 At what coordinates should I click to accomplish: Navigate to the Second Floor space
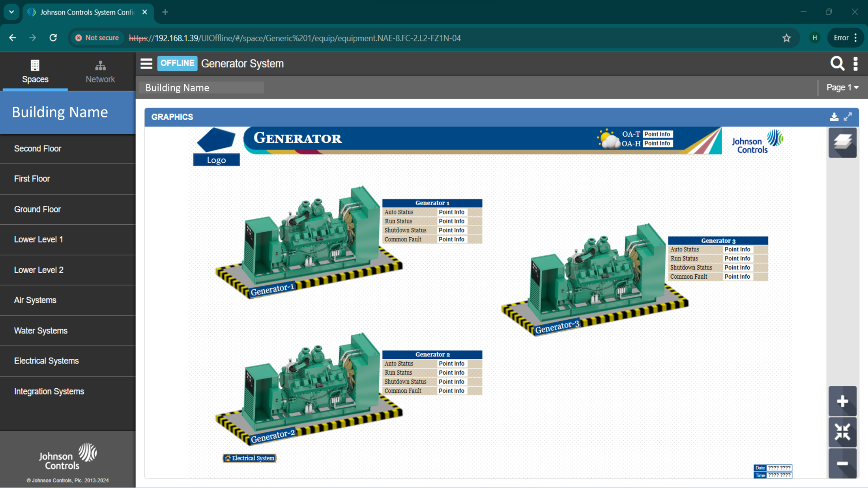click(x=37, y=149)
